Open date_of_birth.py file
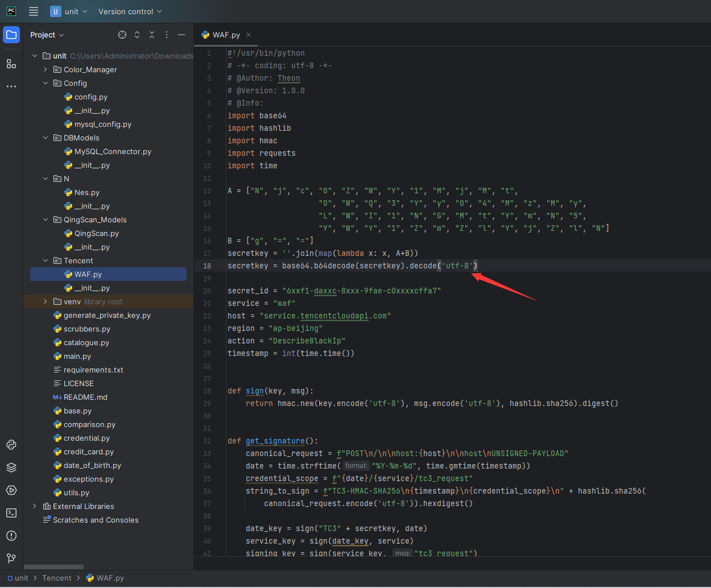This screenshot has width=711, height=588. pos(87,465)
